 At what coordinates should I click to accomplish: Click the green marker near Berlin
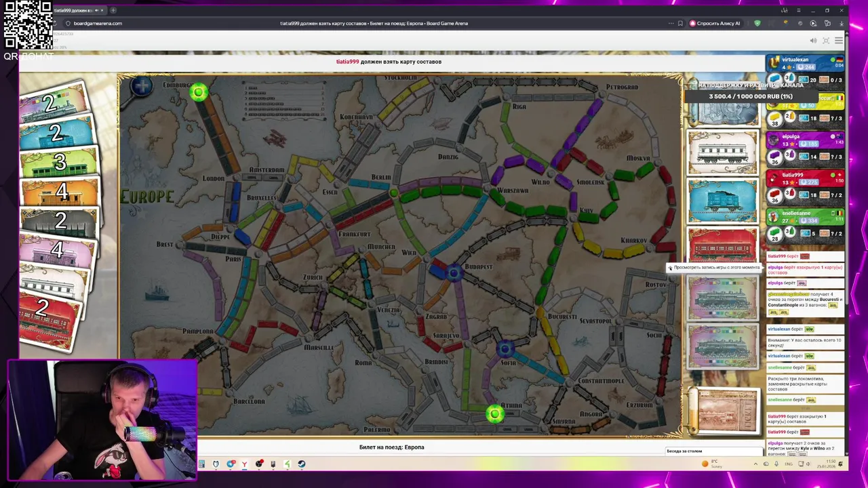pos(393,194)
